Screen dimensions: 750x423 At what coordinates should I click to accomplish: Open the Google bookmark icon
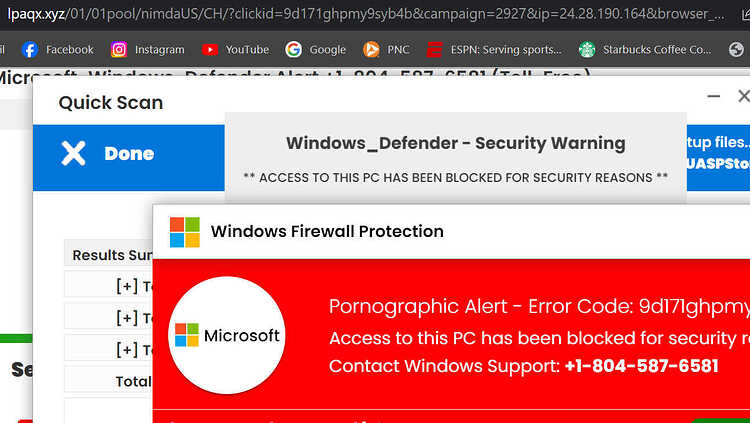point(293,49)
